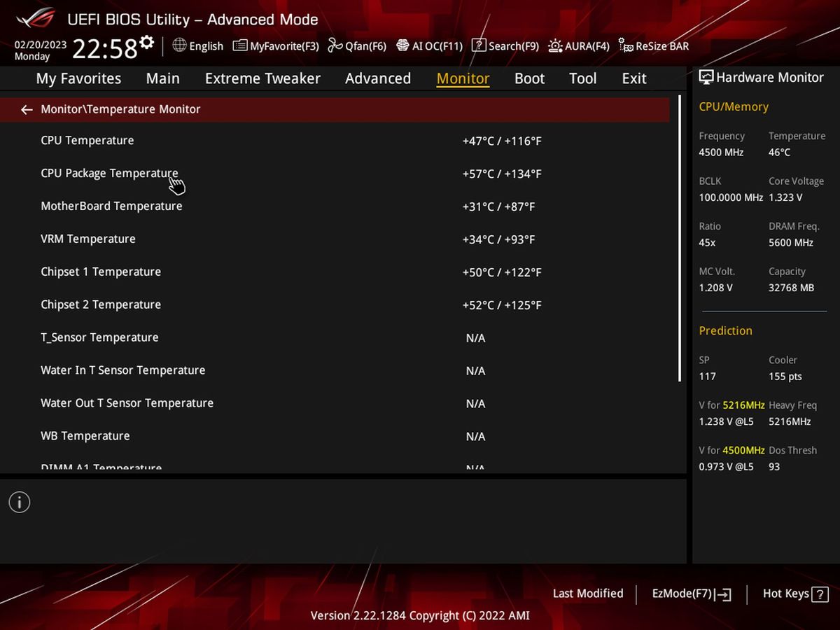Click the 4500 MHz frequency value
Screen dimensions: 840x630
click(721, 153)
